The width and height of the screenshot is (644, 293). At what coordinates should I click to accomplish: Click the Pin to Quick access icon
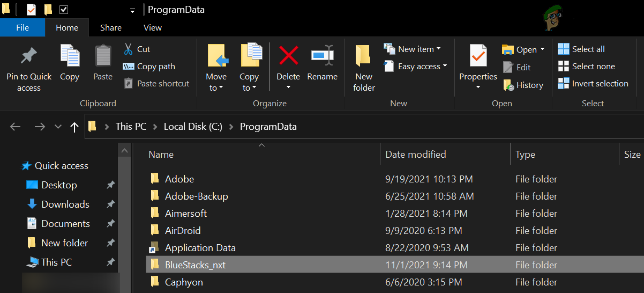28,56
